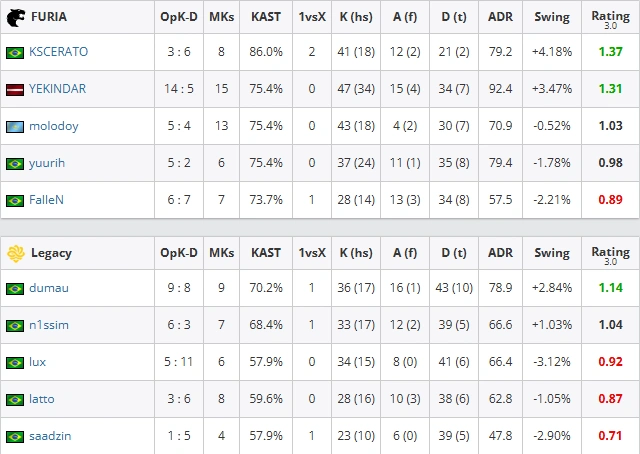Click the Brazil flag next to KSCERATO
Screen dimensions: 640x454
(x=15, y=53)
